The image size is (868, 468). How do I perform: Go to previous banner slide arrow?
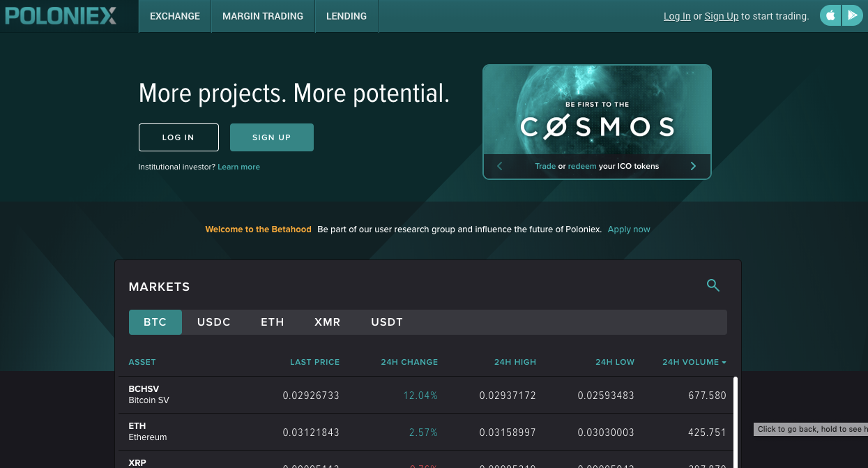pyautogui.click(x=500, y=166)
